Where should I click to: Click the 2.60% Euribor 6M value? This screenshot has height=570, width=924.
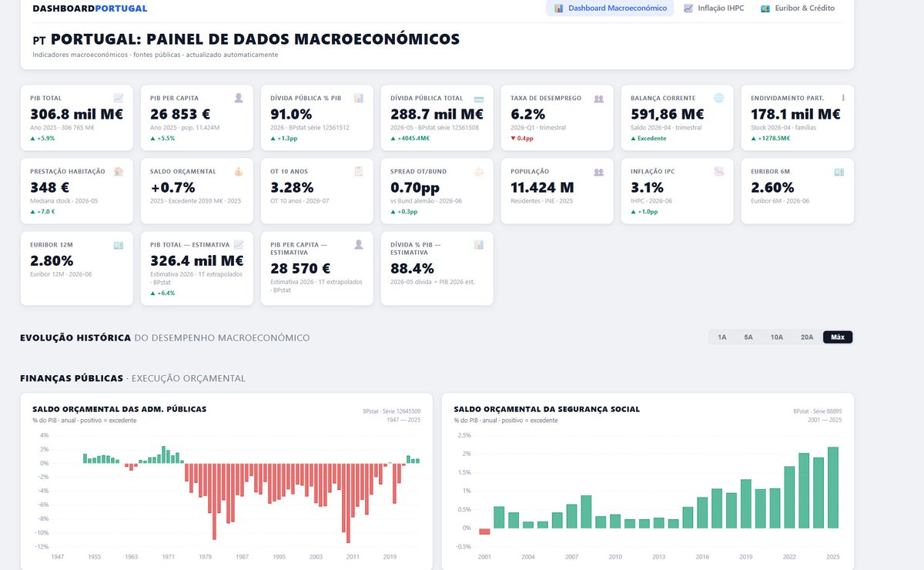pos(773,187)
